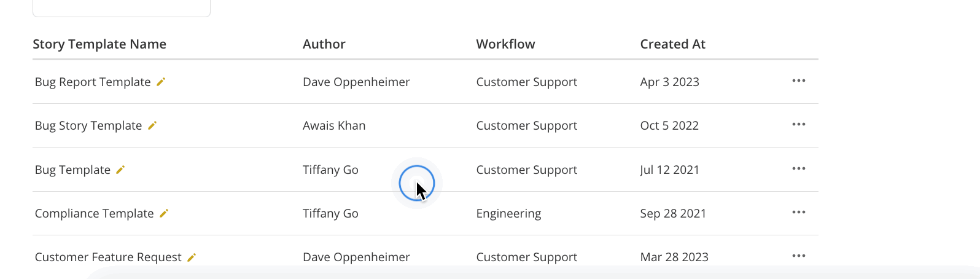The width and height of the screenshot is (980, 279).
Task: Open ellipsis menu for Bug Template row
Action: [x=798, y=169]
